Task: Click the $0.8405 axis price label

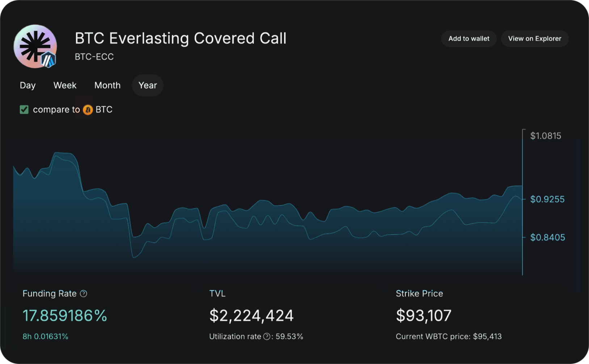Action: [x=547, y=237]
